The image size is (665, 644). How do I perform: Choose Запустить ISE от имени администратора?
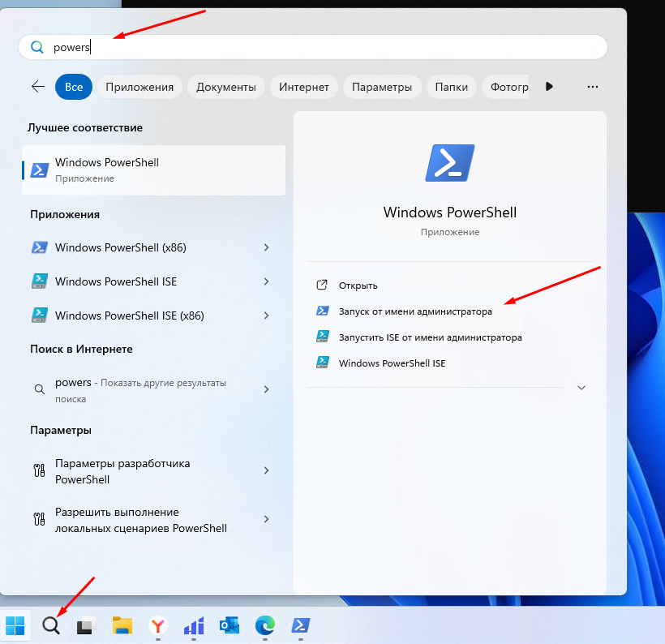[430, 337]
